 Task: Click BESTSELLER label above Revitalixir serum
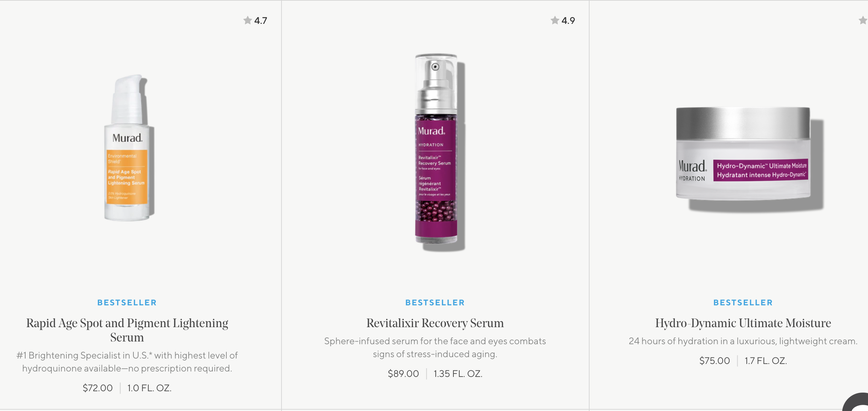pyautogui.click(x=435, y=303)
